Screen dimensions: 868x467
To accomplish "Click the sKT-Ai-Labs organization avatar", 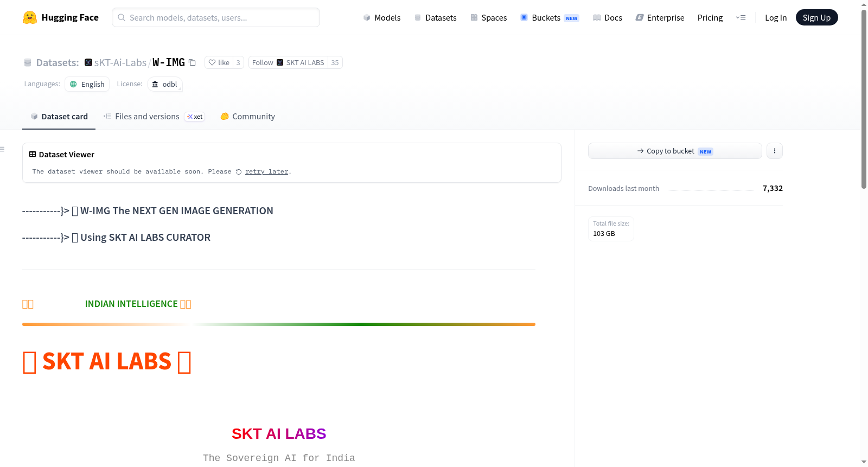I will pos(88,62).
